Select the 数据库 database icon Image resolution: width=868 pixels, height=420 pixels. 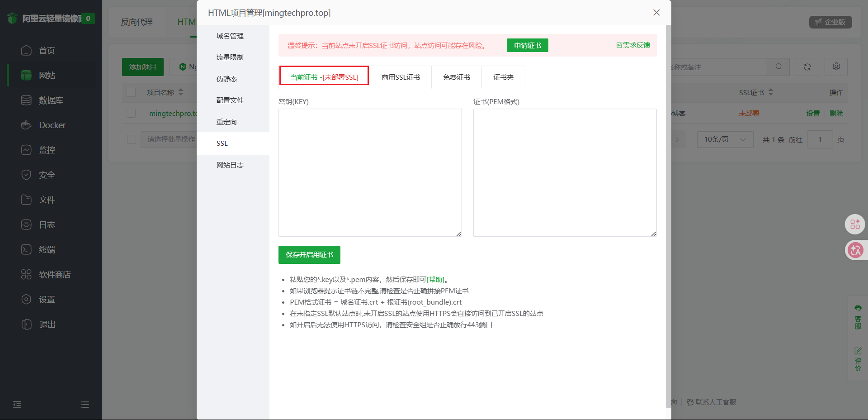coord(26,100)
